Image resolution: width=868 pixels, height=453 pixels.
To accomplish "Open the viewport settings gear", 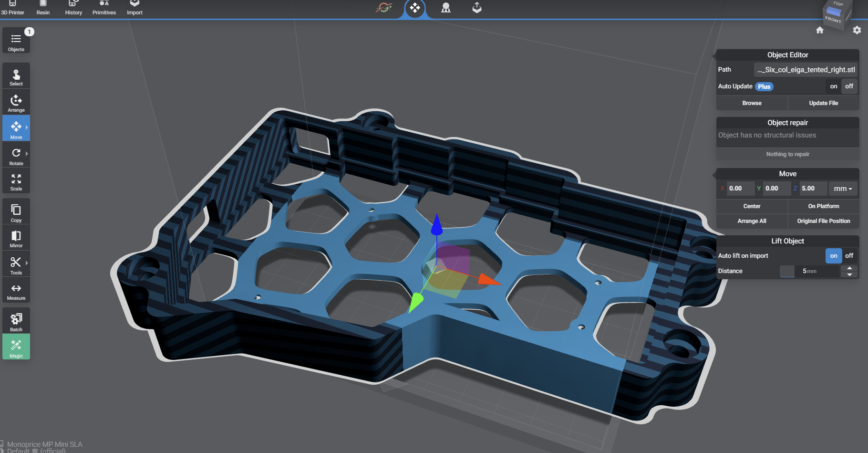I will [857, 31].
